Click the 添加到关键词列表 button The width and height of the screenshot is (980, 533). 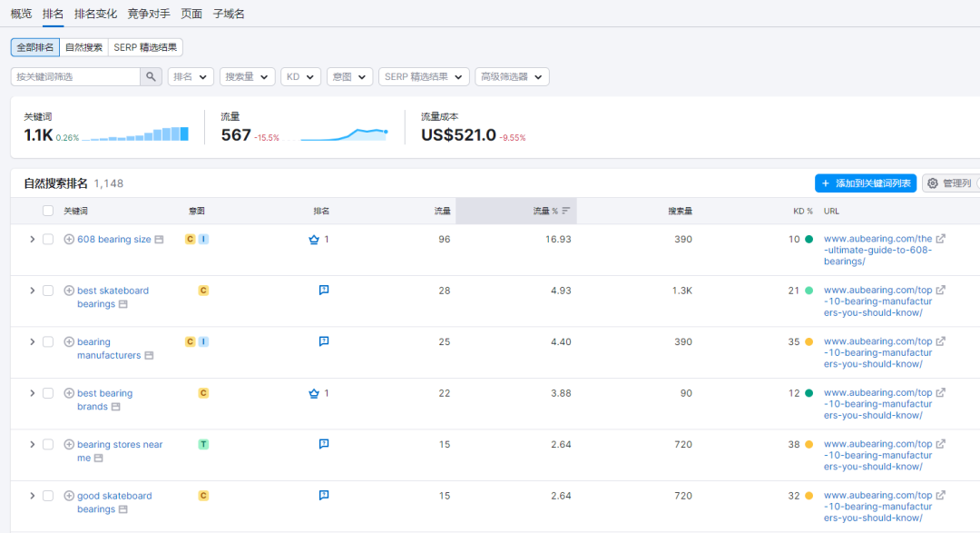[x=866, y=183]
